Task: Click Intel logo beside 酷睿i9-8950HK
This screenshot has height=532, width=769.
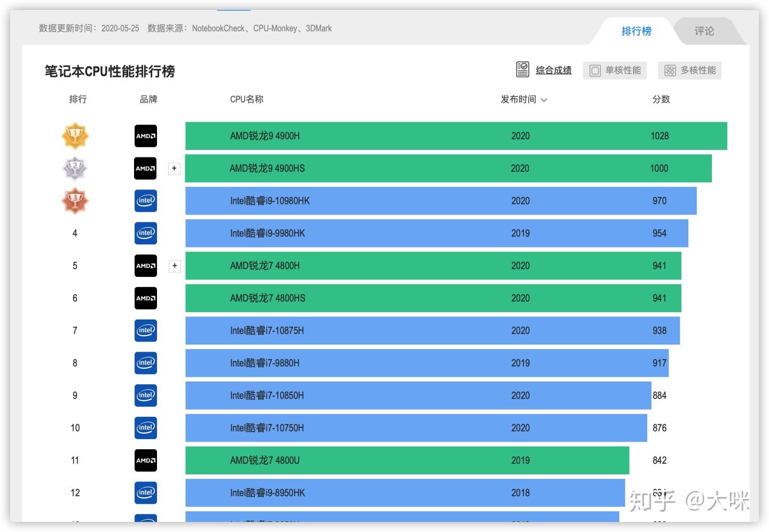Action: coord(146,493)
